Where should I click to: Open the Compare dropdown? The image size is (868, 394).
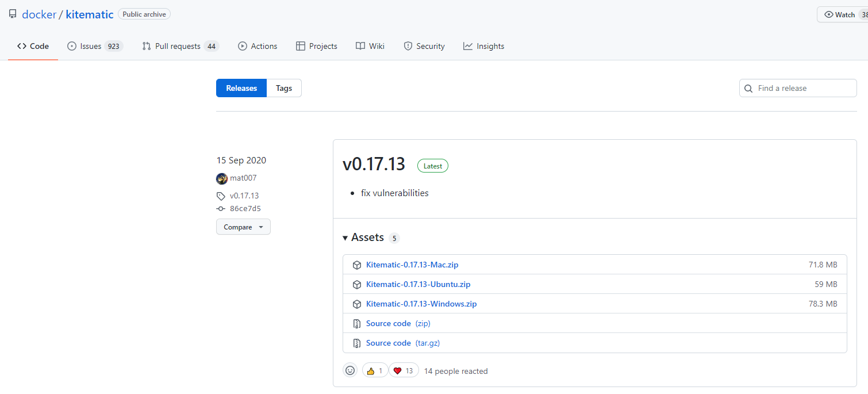click(243, 227)
